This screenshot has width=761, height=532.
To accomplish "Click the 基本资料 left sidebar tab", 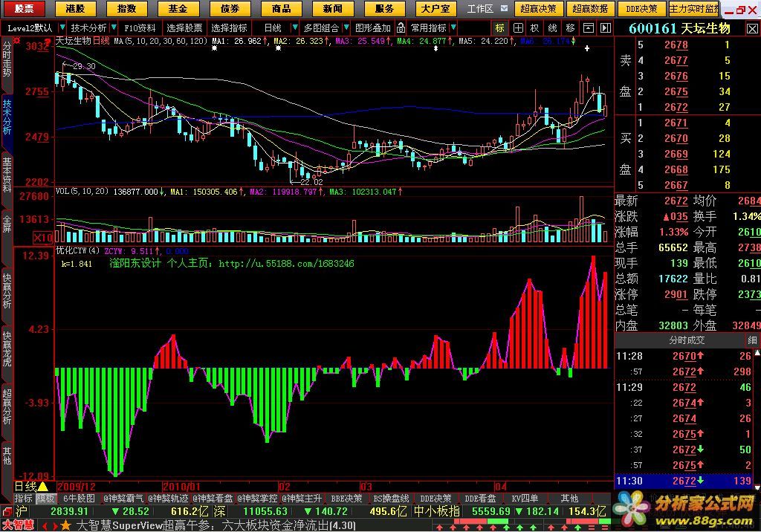I will [7, 175].
